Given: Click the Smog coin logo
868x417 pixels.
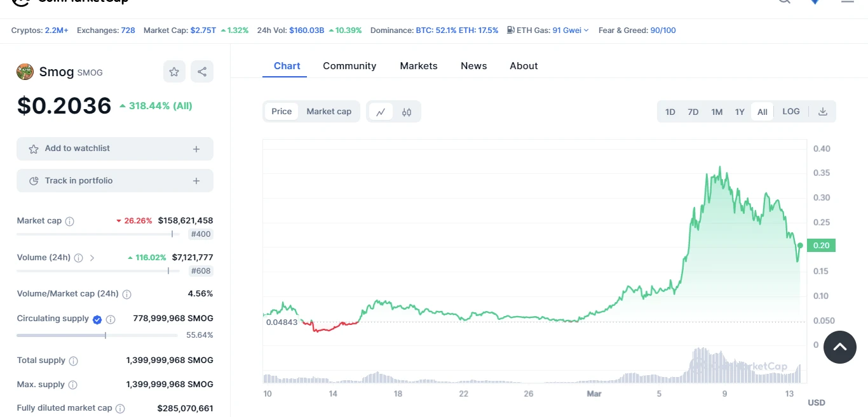Looking at the screenshot, I should [x=25, y=72].
